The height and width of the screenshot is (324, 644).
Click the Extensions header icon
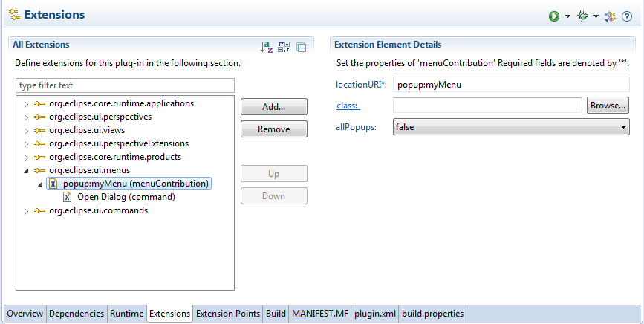14,15
